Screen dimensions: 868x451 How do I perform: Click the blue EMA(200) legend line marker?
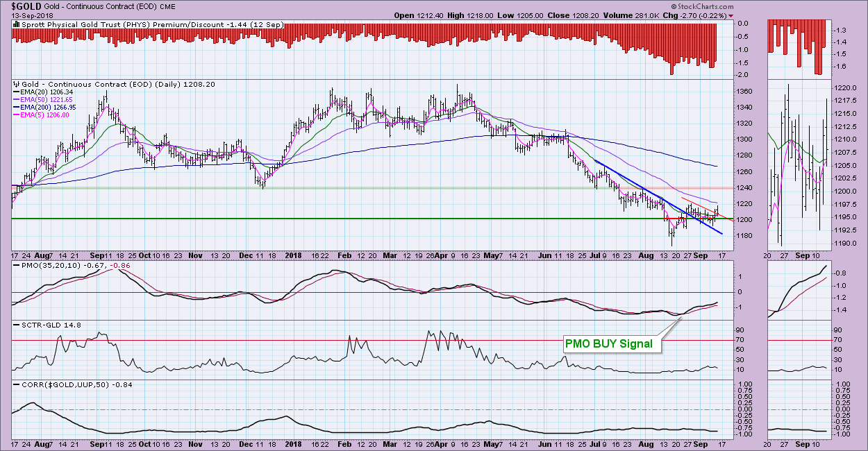15,108
